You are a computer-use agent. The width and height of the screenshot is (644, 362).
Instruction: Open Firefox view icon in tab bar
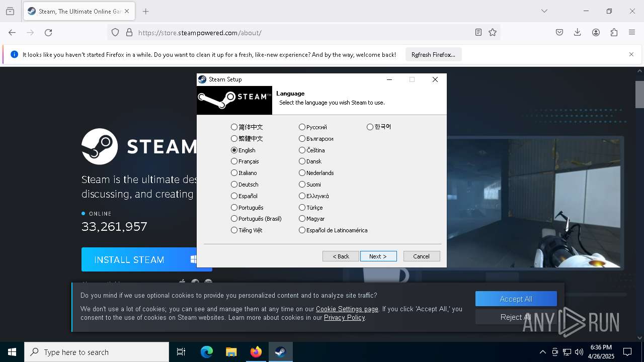[10, 11]
